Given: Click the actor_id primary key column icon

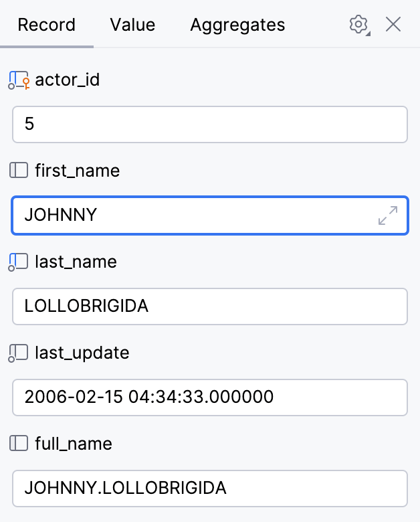Looking at the screenshot, I should coord(19,80).
